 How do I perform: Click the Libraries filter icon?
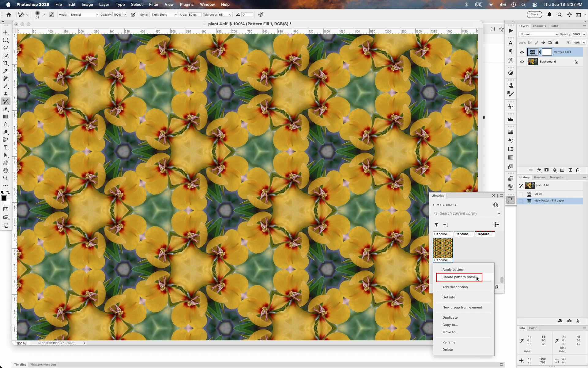436,225
